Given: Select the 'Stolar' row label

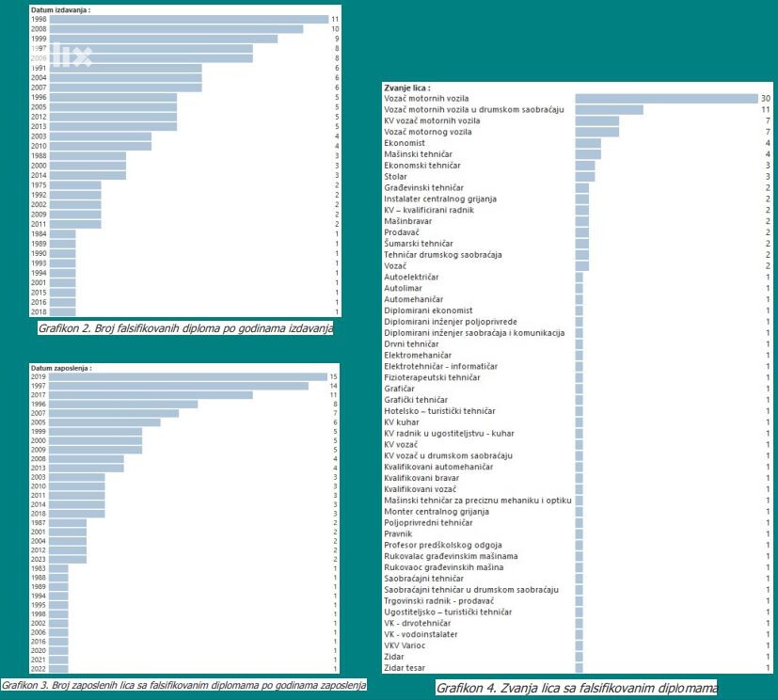Looking at the screenshot, I should (396, 176).
